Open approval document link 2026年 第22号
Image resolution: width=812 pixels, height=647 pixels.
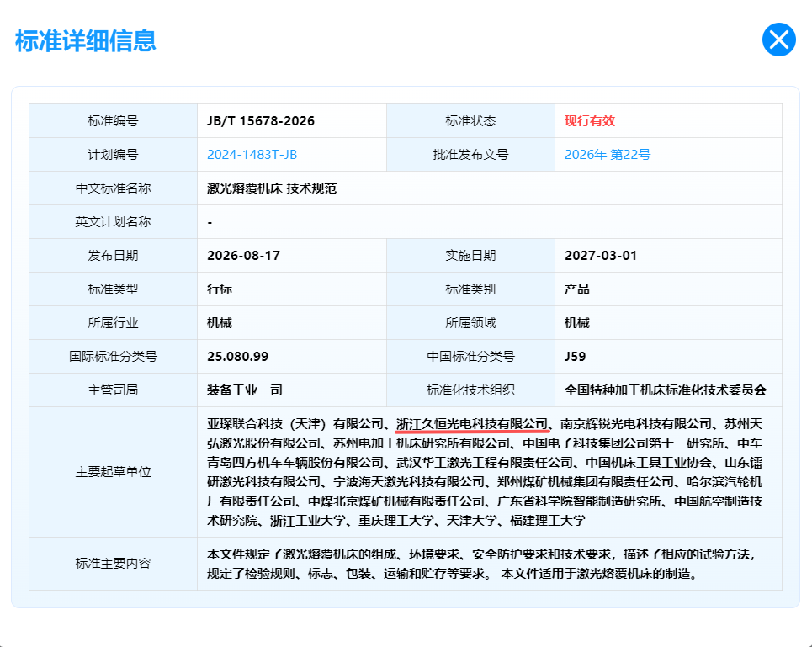tap(608, 155)
